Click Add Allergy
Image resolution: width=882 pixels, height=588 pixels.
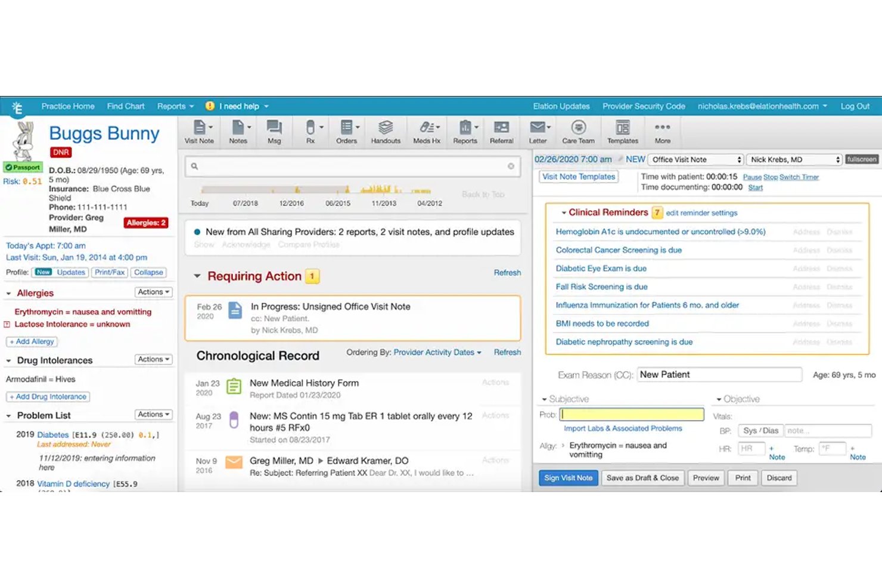(32, 341)
